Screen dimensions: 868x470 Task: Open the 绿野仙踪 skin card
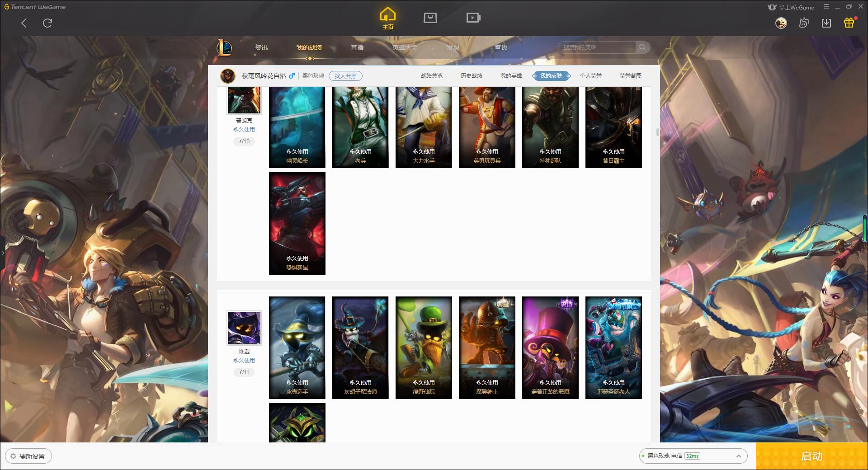(x=424, y=348)
